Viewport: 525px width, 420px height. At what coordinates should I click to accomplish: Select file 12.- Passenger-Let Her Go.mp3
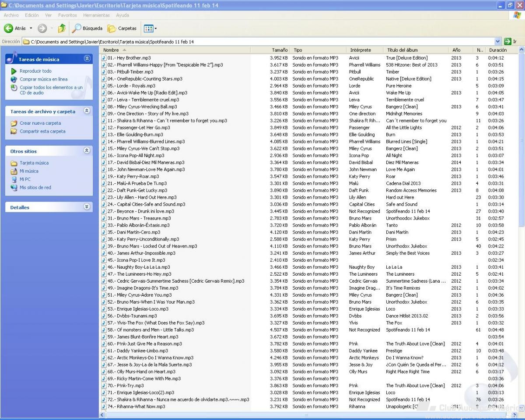[x=139, y=128]
